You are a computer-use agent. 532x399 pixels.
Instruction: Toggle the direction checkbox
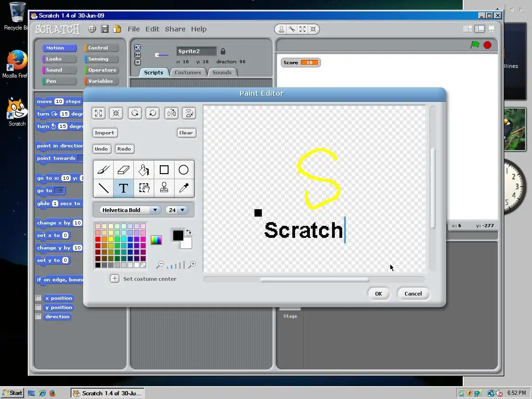pos(38,316)
